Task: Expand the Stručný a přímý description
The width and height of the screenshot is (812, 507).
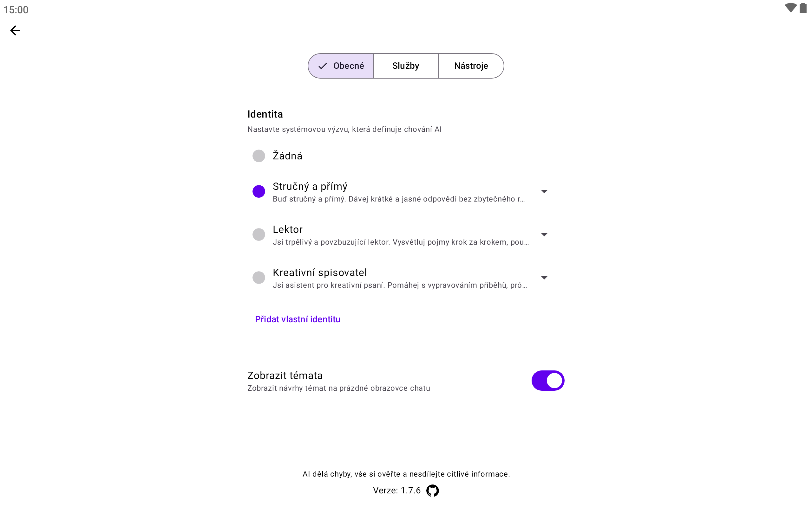Action: click(x=544, y=191)
